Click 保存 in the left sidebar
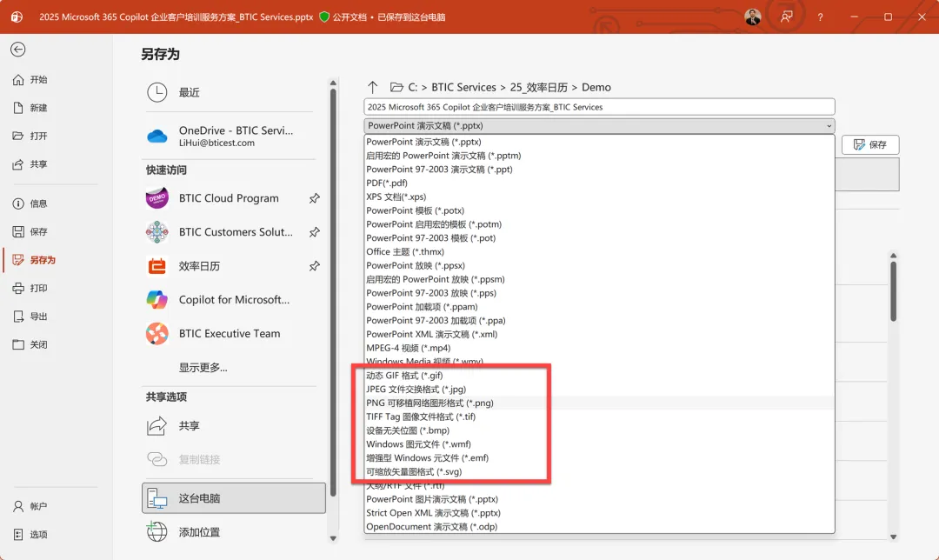Viewport: 939px width, 560px height. point(31,232)
